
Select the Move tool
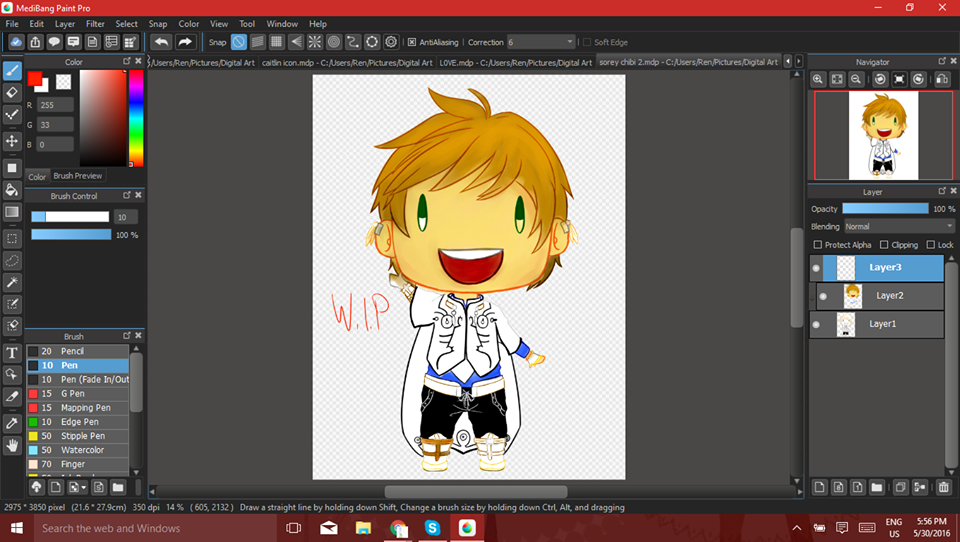12,141
